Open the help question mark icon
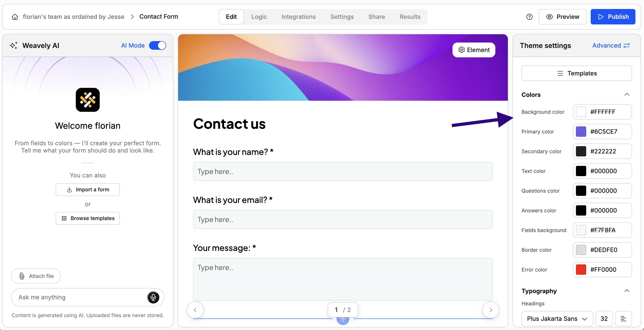 point(529,16)
